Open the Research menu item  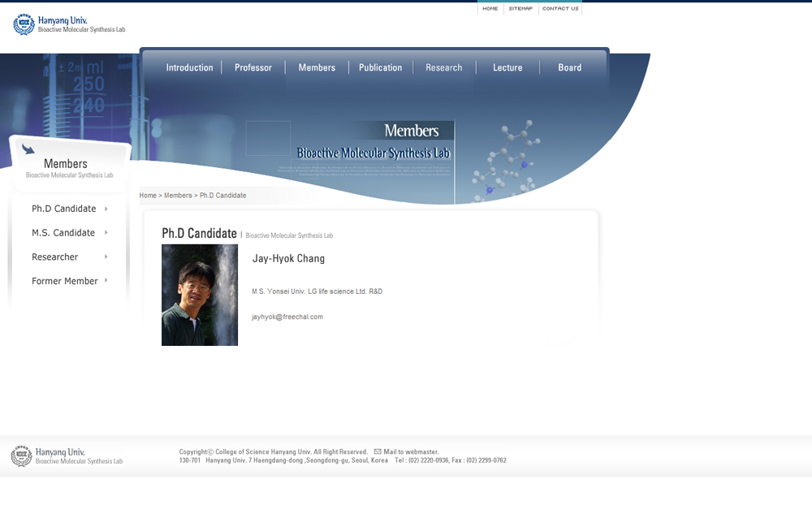click(x=443, y=67)
